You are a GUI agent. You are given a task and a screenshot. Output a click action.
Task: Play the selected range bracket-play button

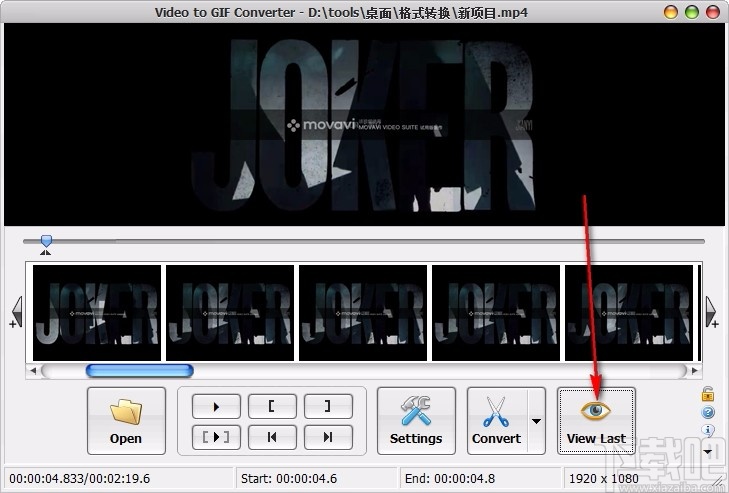coord(216,437)
